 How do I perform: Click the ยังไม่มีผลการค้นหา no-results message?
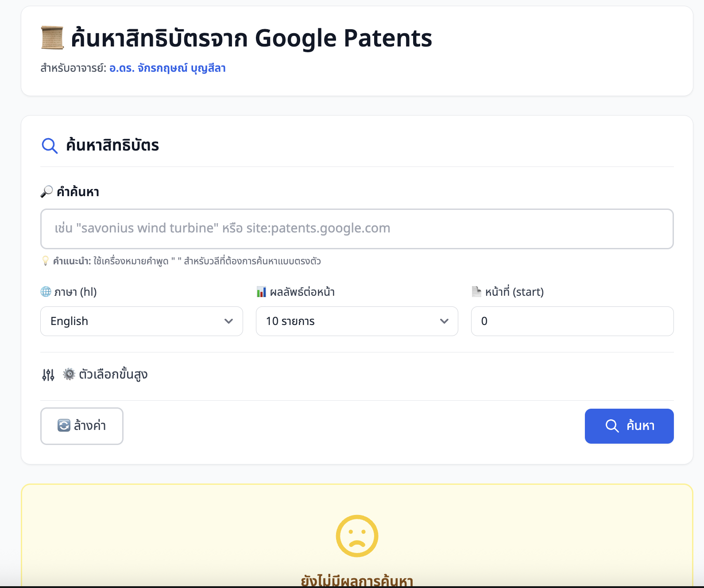(357, 580)
